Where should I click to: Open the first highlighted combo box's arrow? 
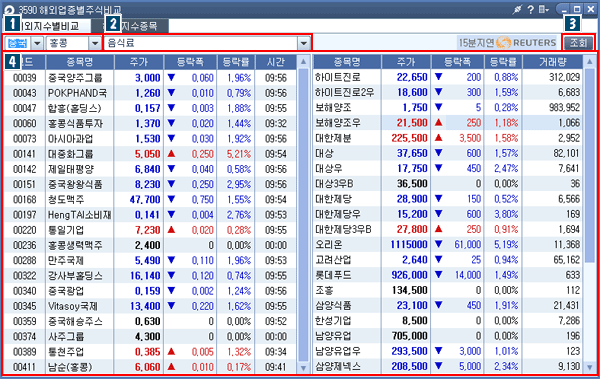click(x=37, y=43)
